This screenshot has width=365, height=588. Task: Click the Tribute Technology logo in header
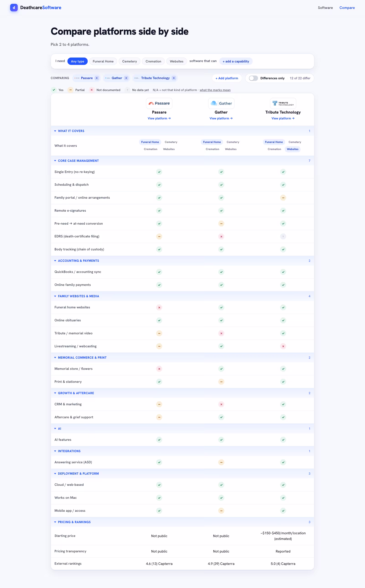283,103
